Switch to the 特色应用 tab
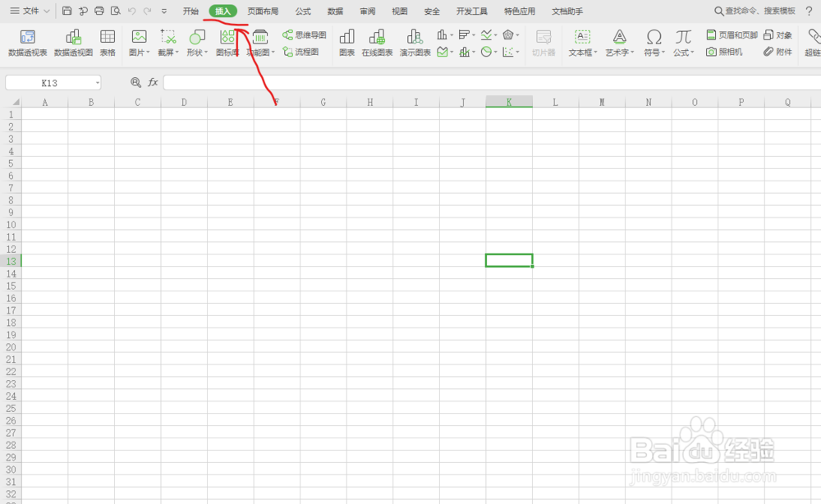 (520, 11)
